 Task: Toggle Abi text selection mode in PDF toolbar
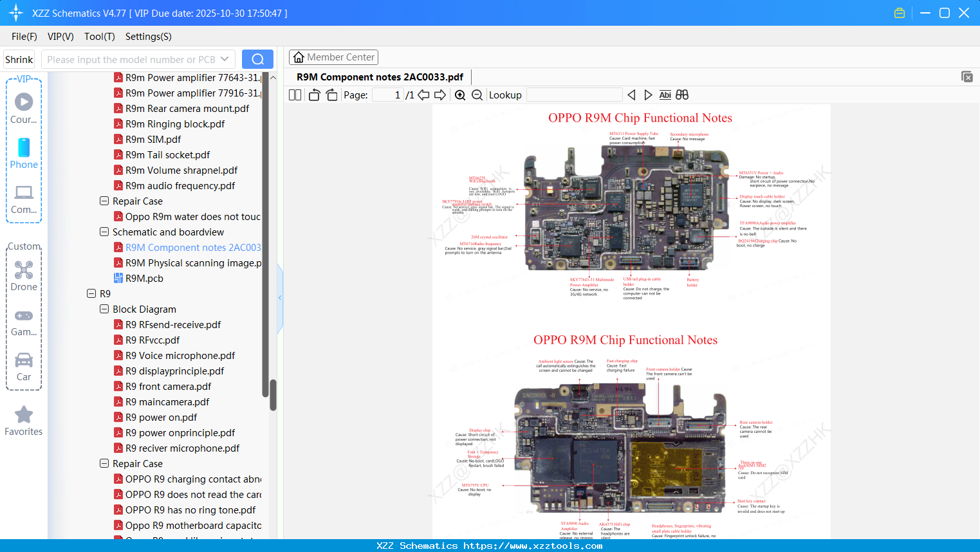coord(665,95)
